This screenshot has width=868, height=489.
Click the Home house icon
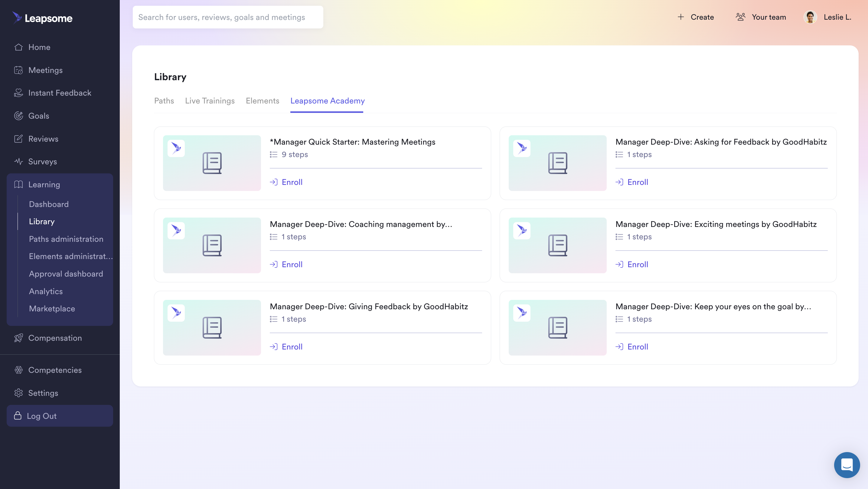point(18,47)
